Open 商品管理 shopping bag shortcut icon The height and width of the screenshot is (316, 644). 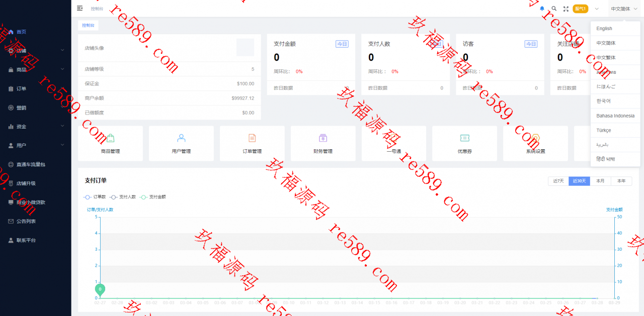point(110,138)
